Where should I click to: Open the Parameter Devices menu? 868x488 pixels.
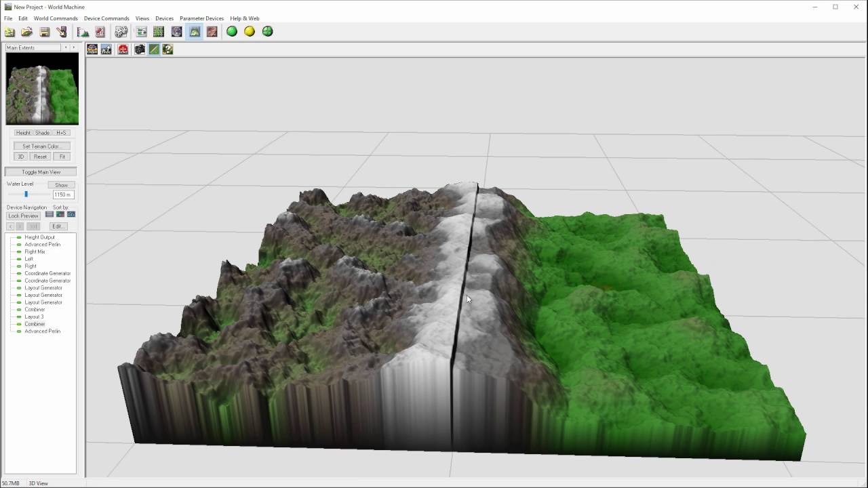point(201,18)
